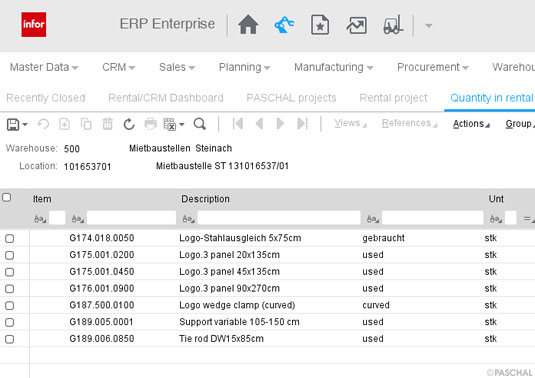535x378 pixels.
Task: Click the Duplicate record icon
Action: 86,124
